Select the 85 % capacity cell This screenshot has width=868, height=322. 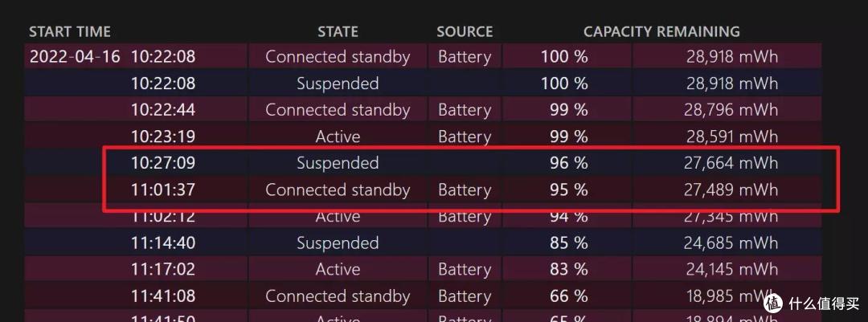[x=569, y=243]
